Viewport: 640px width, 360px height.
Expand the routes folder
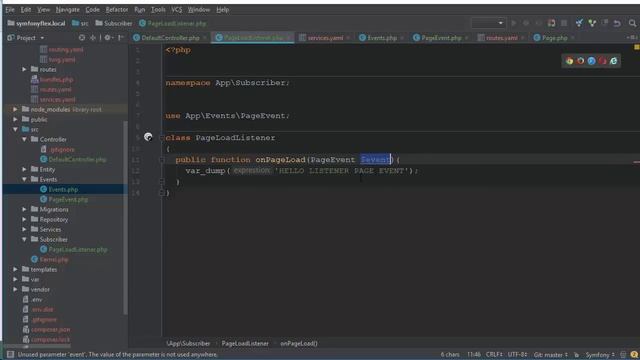point(24,69)
